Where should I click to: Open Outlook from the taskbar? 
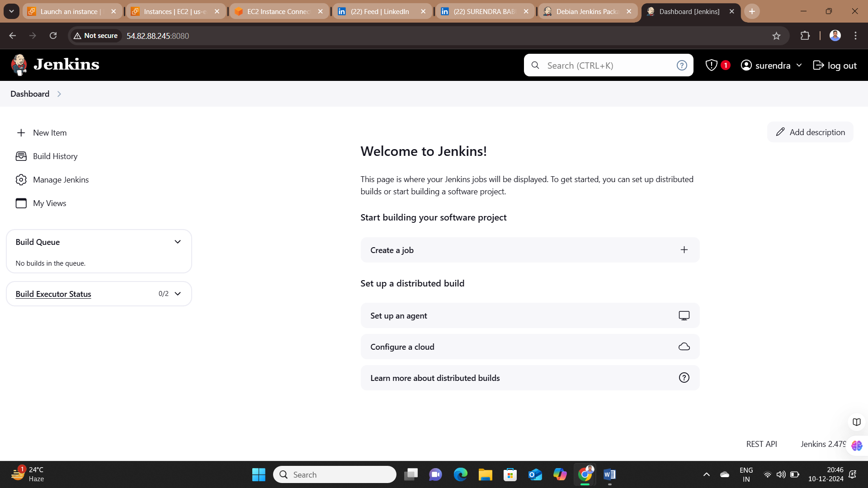535,474
